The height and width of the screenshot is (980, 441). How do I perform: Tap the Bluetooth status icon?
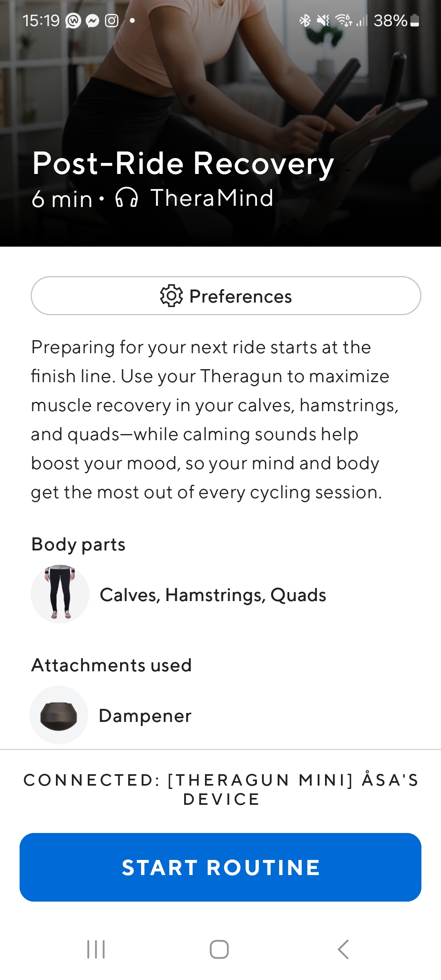[305, 20]
